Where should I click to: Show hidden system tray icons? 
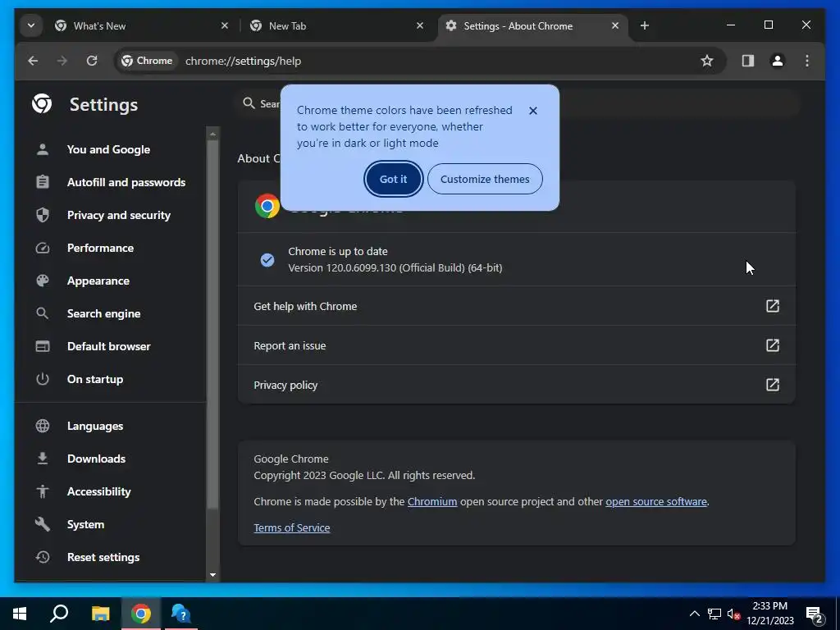pos(694,614)
